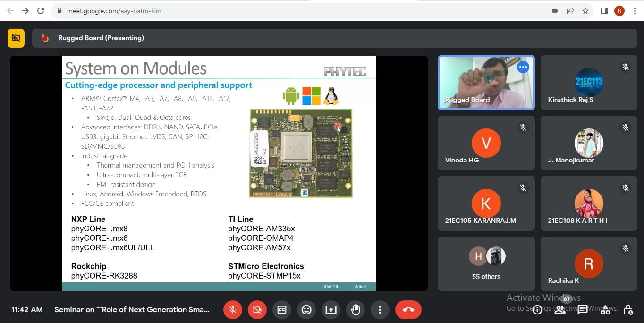Open host controls lock icon

click(628, 310)
